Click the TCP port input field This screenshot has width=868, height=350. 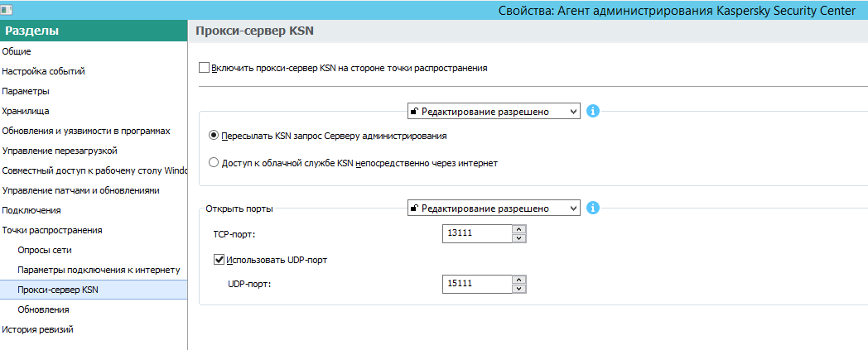[477, 235]
